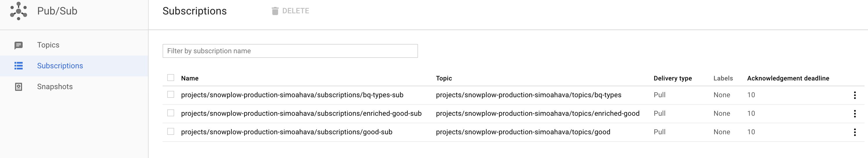868x158 pixels.
Task: Open the three-dot menu for good-sub row
Action: [x=855, y=132]
